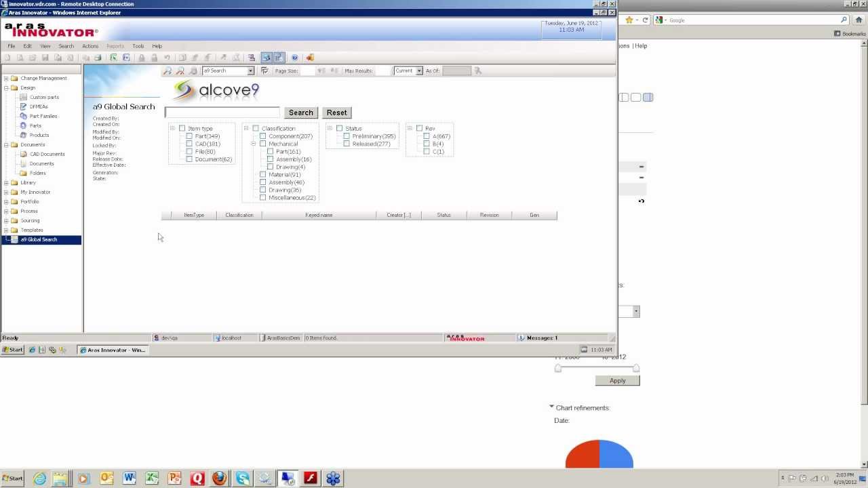Expand the My Innovator folder

(x=6, y=192)
